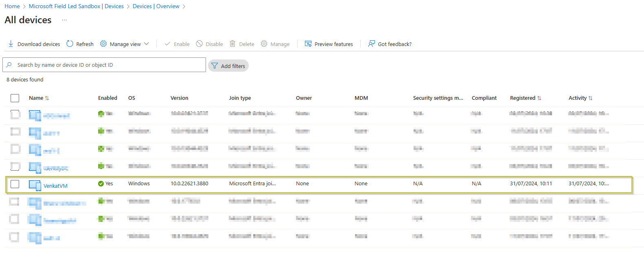644x270 pixels.
Task: Click the Disable label in toolbar
Action: tap(214, 44)
